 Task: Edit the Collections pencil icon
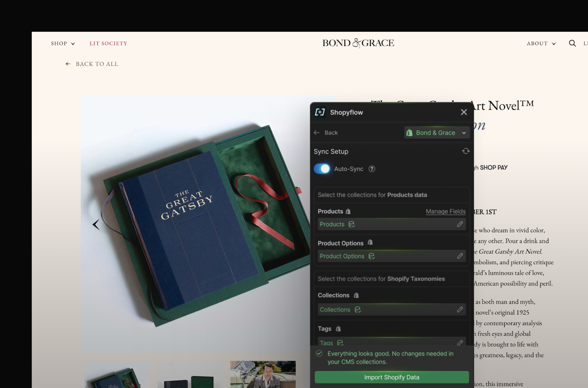tap(460, 310)
